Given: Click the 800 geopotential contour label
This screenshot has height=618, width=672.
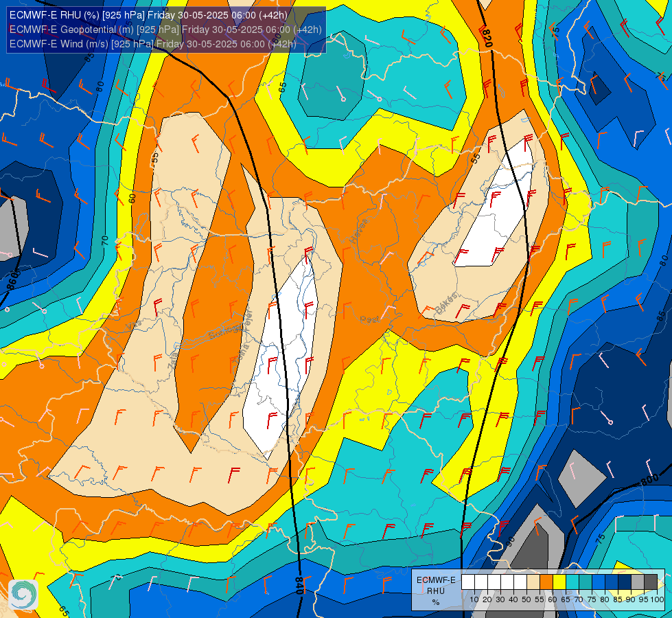Looking at the screenshot, I should 650,479.
